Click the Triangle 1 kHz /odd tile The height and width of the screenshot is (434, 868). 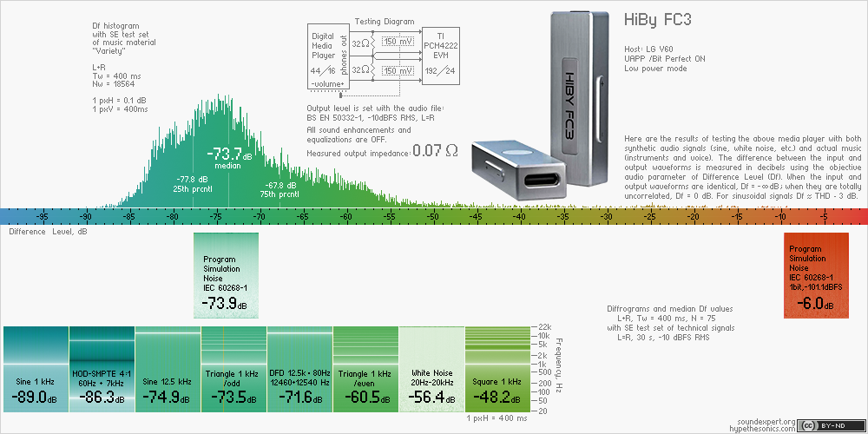pyautogui.click(x=233, y=369)
